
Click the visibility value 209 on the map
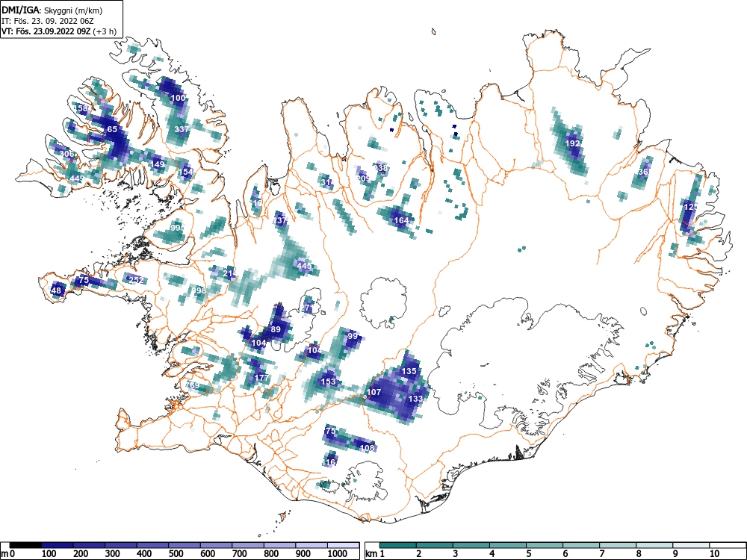pos(363,178)
